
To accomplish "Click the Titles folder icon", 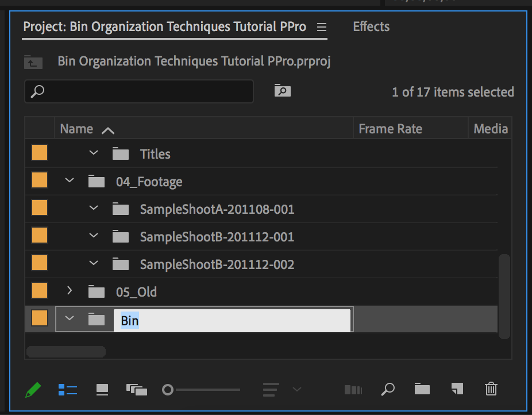I will 121,153.
